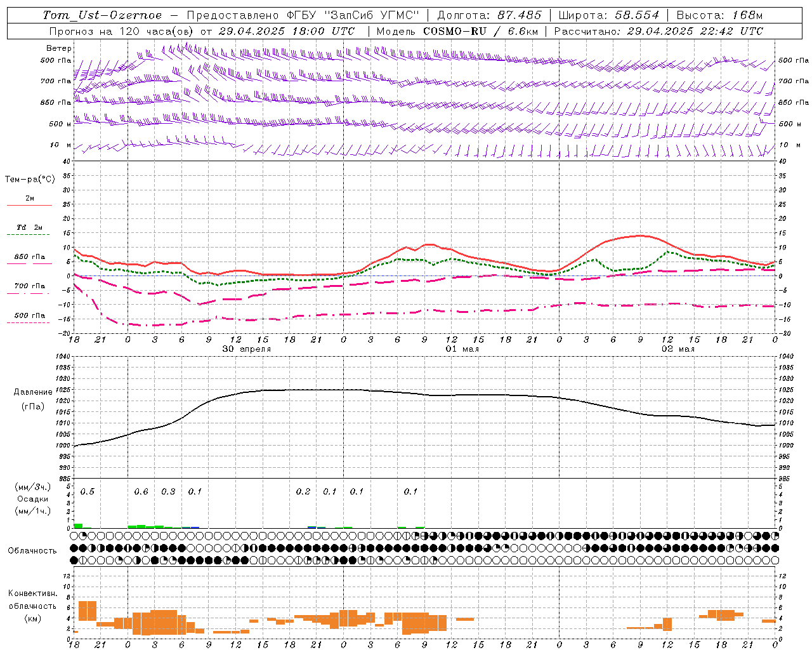Click the 30 апреля date label
Image resolution: width=812 pixels, height=650 pixels.
(x=246, y=349)
